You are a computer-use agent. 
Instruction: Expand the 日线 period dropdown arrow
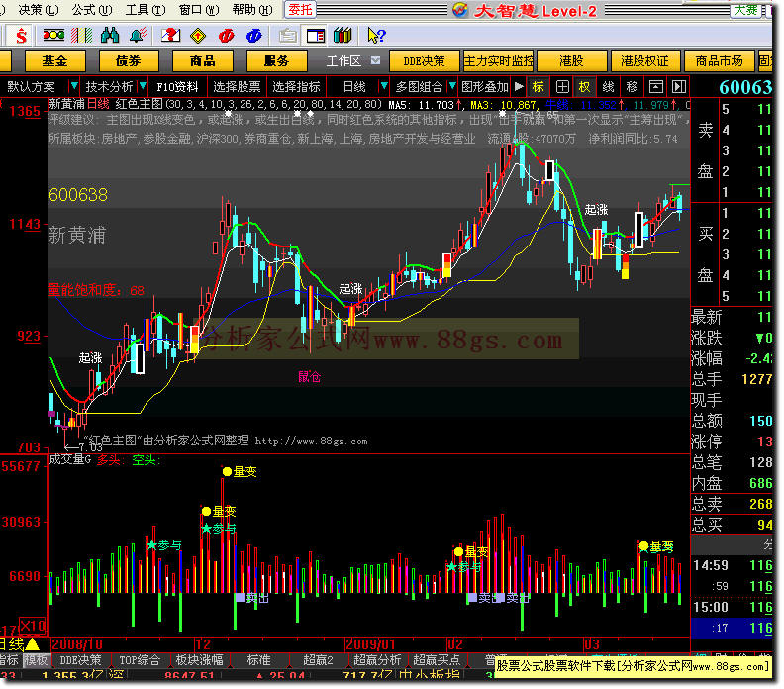click(x=384, y=86)
